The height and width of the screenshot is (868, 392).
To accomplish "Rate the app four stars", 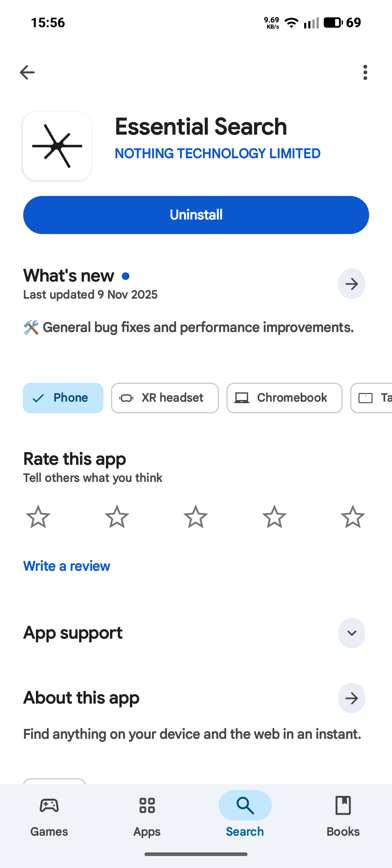I will click(x=274, y=517).
